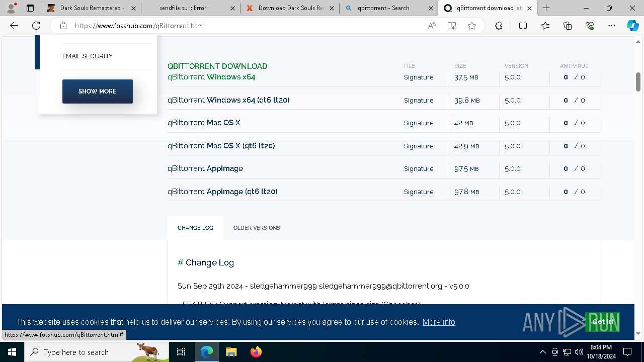The height and width of the screenshot is (362, 644).
Task: Open Email Security category link
Action: pyautogui.click(x=88, y=56)
